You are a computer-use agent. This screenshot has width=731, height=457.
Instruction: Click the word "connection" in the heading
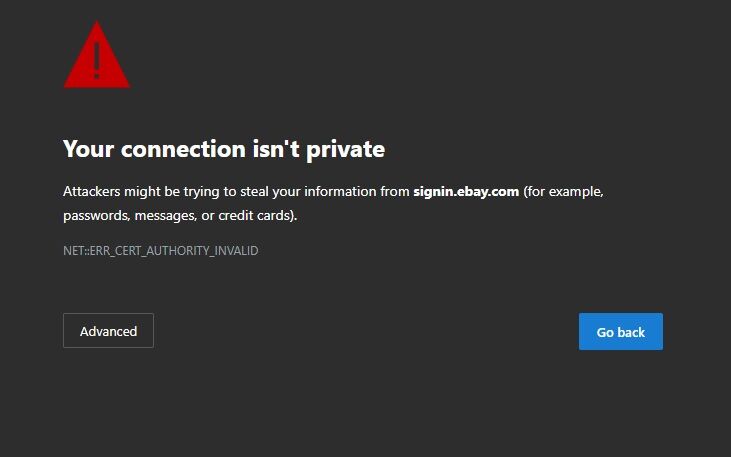(x=182, y=149)
